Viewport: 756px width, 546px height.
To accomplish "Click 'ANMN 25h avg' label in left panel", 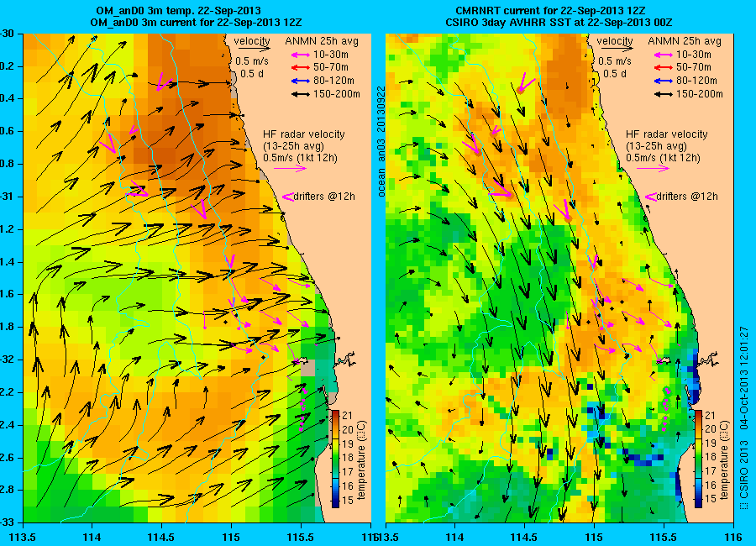I will (x=322, y=41).
